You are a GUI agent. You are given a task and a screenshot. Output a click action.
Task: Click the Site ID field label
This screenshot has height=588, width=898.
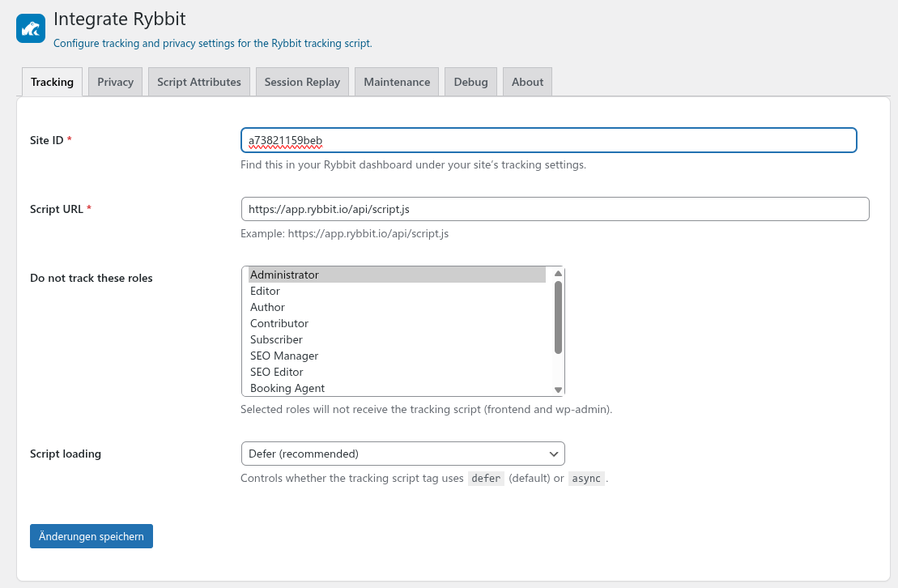[x=50, y=140]
